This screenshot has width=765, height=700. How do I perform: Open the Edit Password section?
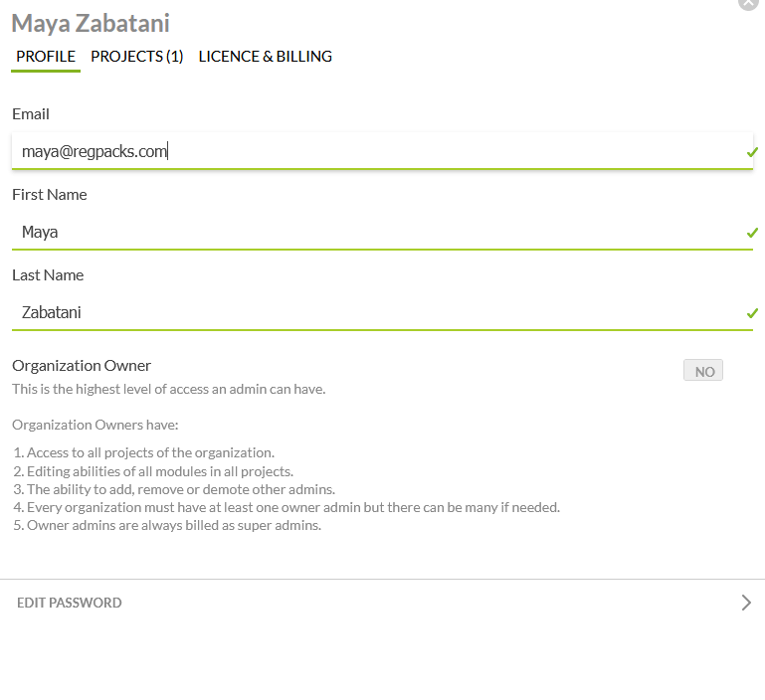[x=70, y=603]
